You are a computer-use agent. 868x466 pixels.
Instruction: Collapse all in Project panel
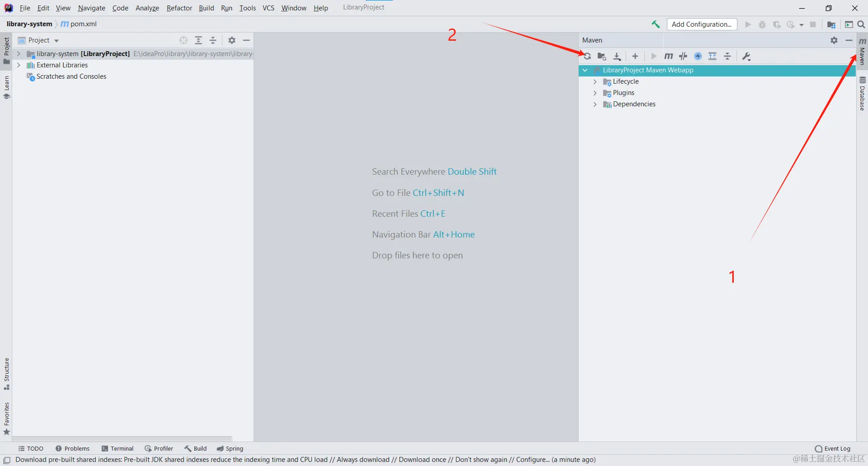(213, 40)
